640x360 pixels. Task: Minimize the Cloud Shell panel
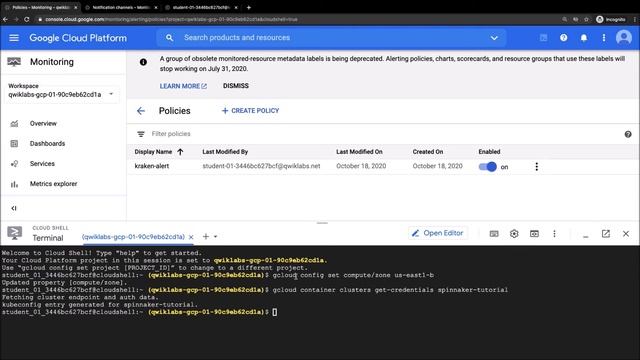[586, 235]
